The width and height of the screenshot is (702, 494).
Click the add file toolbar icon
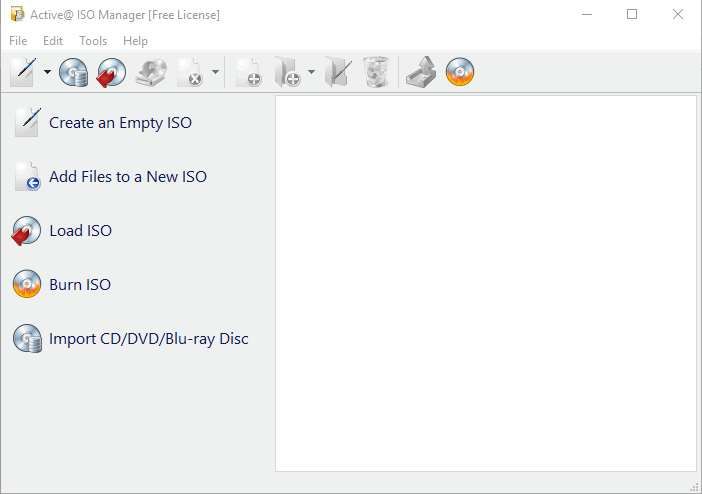click(x=249, y=72)
